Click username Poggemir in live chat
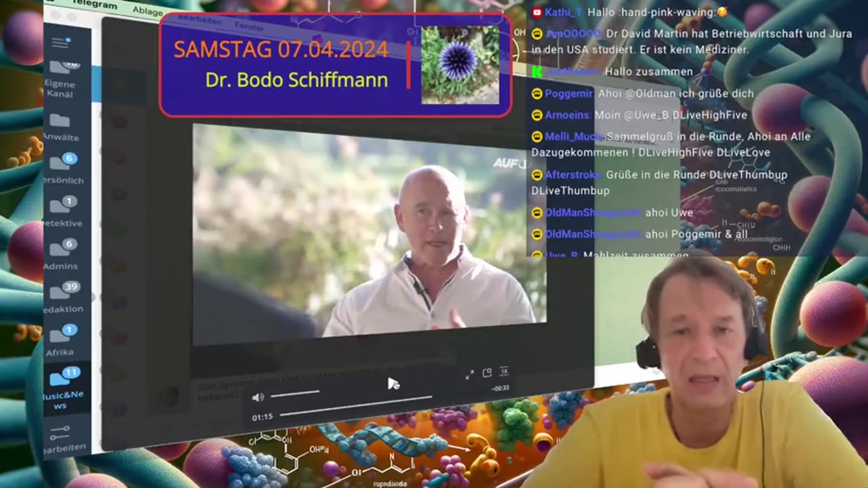 coord(569,94)
